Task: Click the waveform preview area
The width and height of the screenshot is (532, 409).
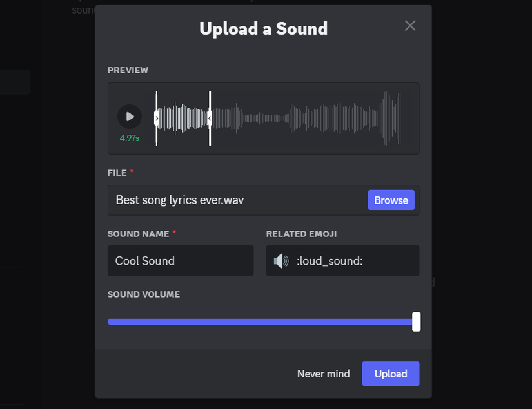Action: point(290,118)
